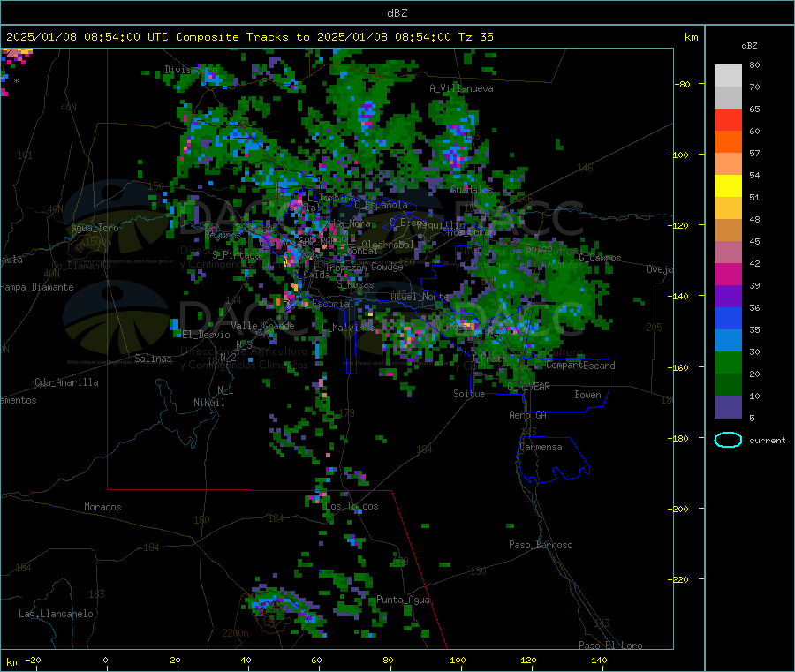Click the 'Los_Toldos' place label

352,506
